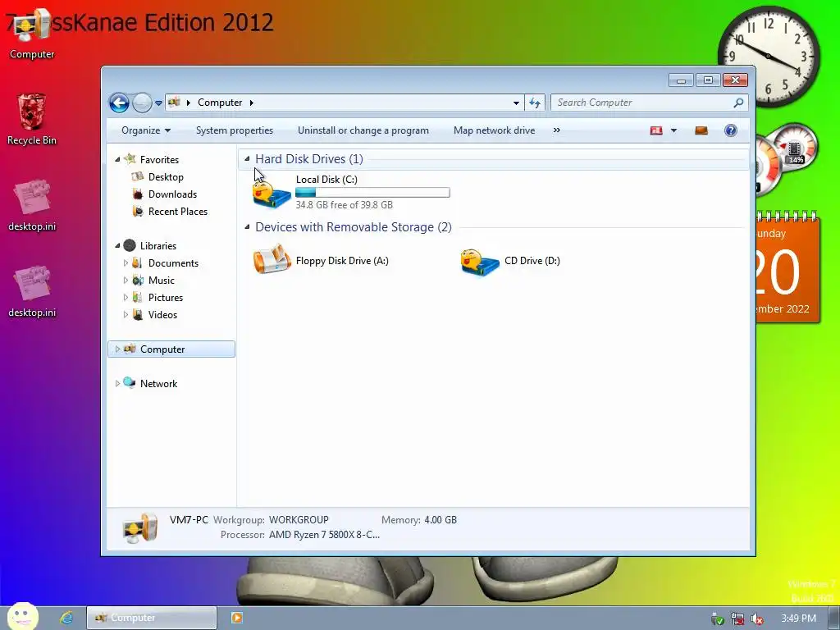Collapse Devices with Removable Storage group
The width and height of the screenshot is (840, 630).
point(247,226)
